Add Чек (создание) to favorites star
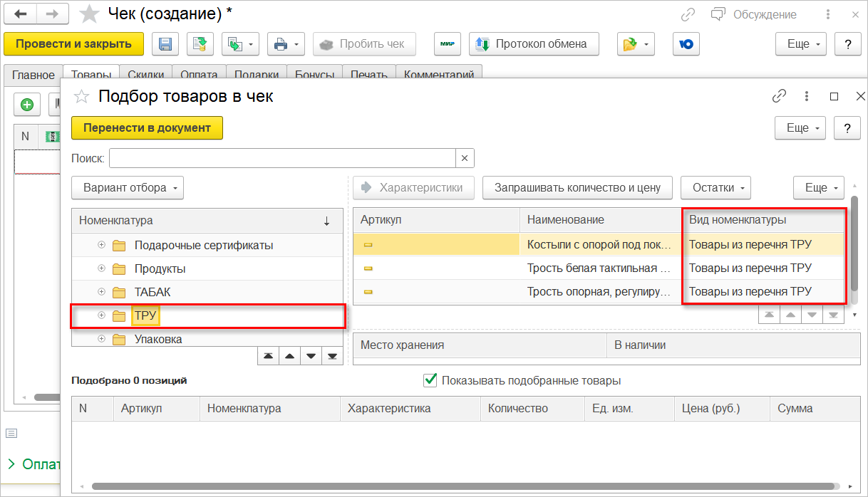868x497 pixels. pyautogui.click(x=90, y=14)
